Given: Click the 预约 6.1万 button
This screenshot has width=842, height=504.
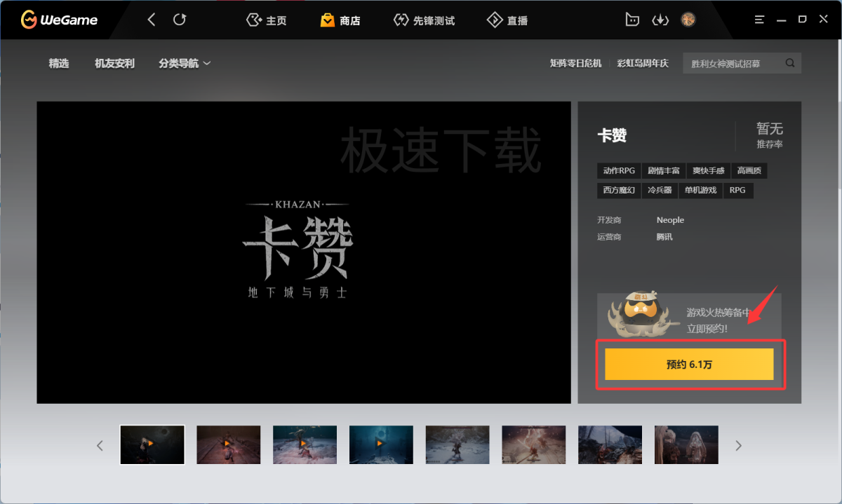Looking at the screenshot, I should click(689, 365).
